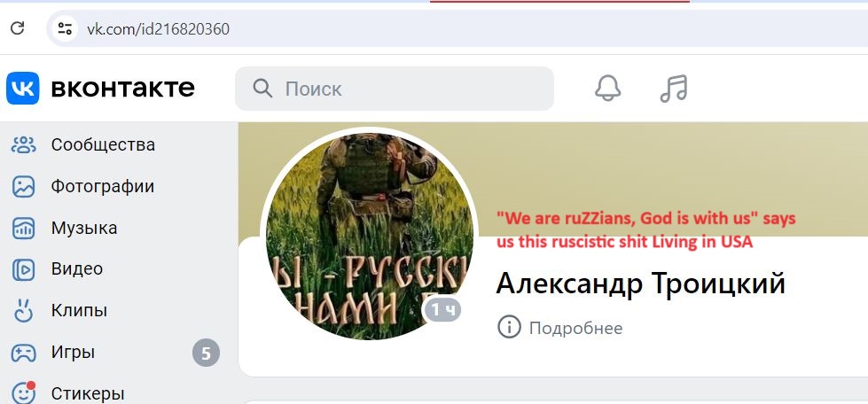Open the profile avatar photo
Image resolution: width=868 pixels, height=404 pixels.
click(370, 237)
